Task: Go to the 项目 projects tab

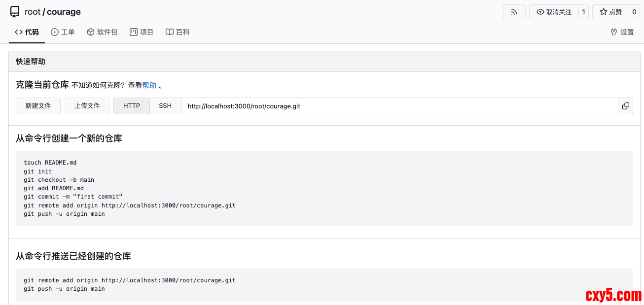Action: [142, 32]
